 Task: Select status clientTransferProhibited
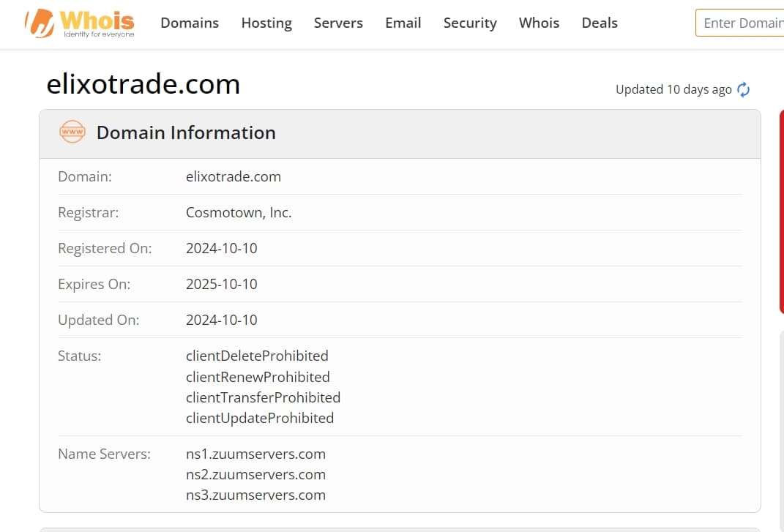point(263,397)
